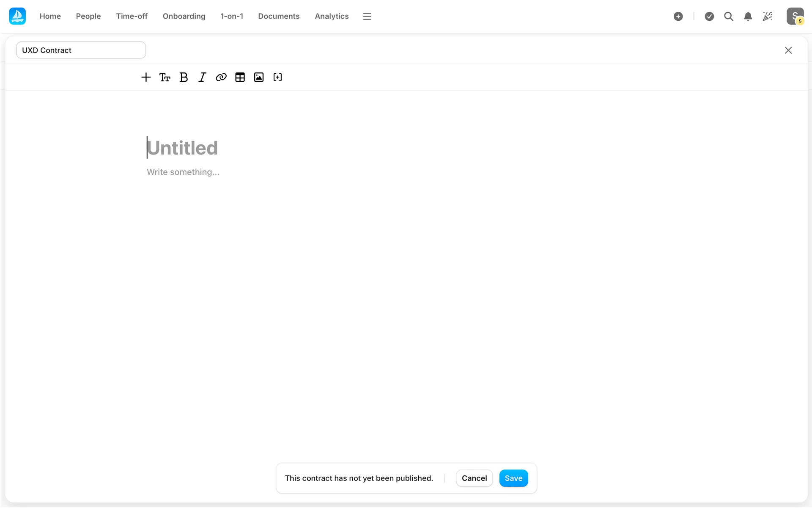Open the notifications bell
The image size is (812, 508).
748,16
